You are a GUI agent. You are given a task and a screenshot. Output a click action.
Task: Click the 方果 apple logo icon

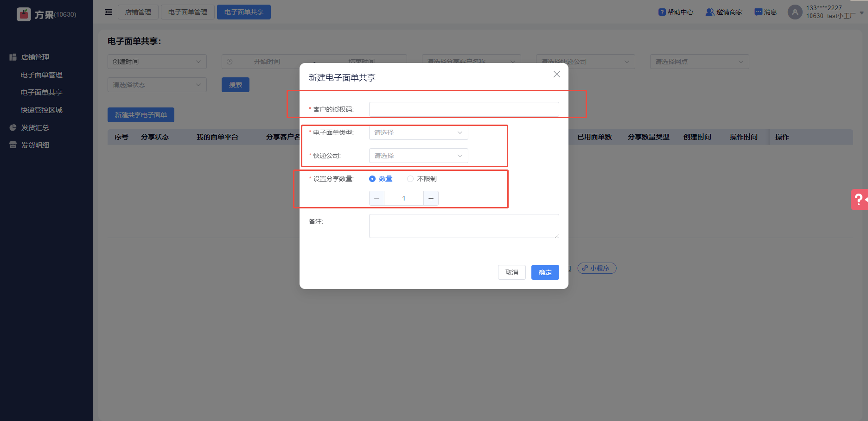point(24,14)
